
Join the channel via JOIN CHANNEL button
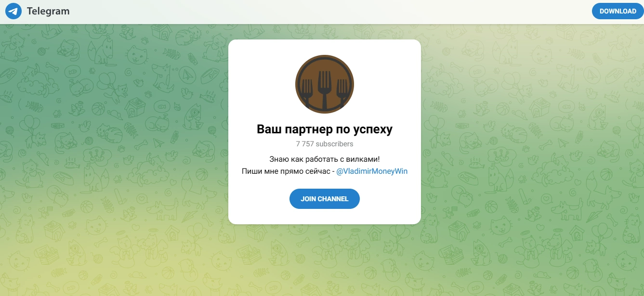pyautogui.click(x=325, y=199)
